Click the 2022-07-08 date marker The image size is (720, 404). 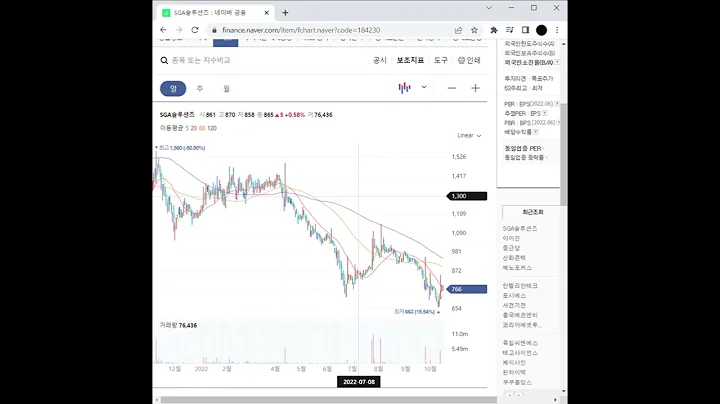coord(359,382)
